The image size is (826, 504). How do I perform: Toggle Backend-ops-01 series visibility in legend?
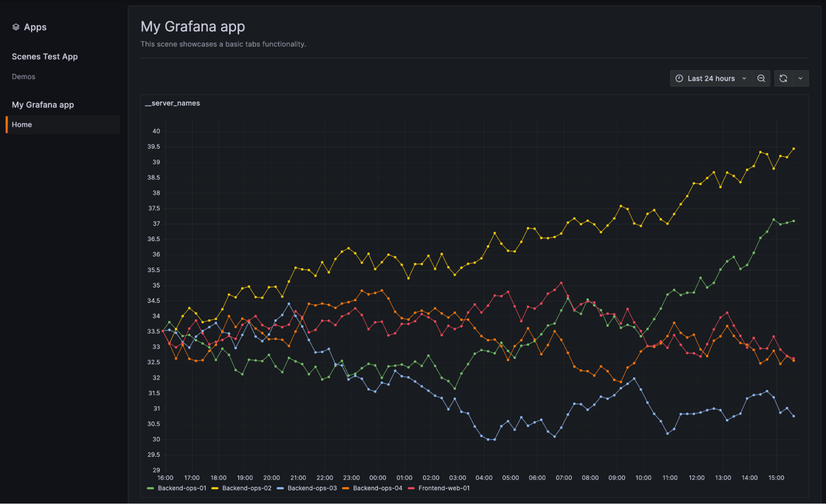coord(182,488)
